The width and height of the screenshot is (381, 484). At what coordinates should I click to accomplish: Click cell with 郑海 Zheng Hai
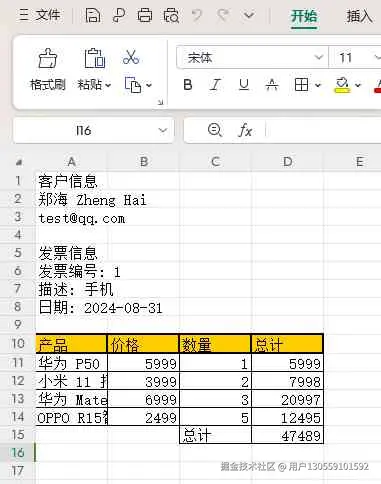pyautogui.click(x=71, y=199)
